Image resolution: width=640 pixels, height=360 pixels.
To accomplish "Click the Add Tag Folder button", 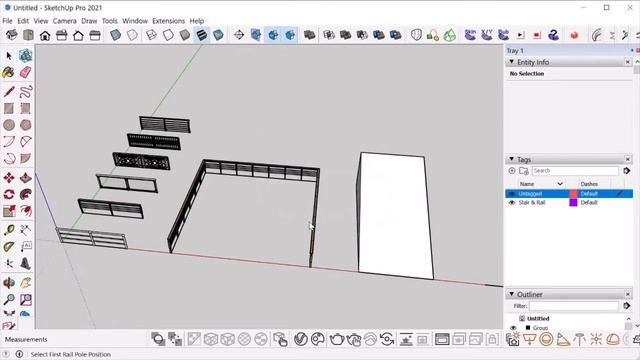I will pos(524,171).
